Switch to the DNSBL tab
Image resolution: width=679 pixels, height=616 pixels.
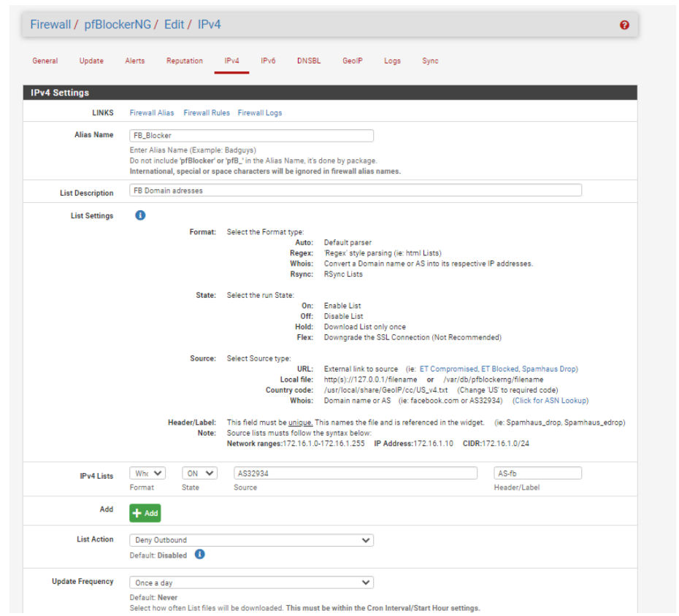(308, 61)
